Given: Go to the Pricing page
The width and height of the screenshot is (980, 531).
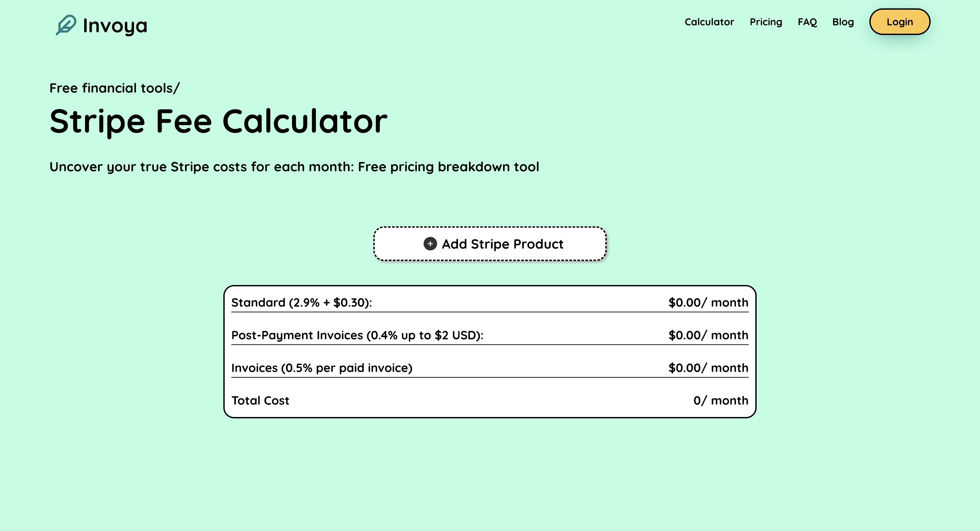Looking at the screenshot, I should pyautogui.click(x=766, y=22).
